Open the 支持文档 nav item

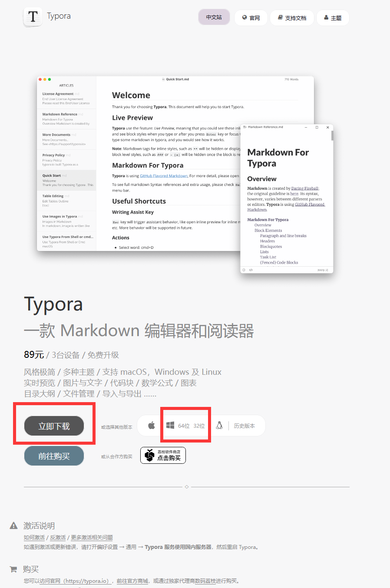pyautogui.click(x=292, y=18)
